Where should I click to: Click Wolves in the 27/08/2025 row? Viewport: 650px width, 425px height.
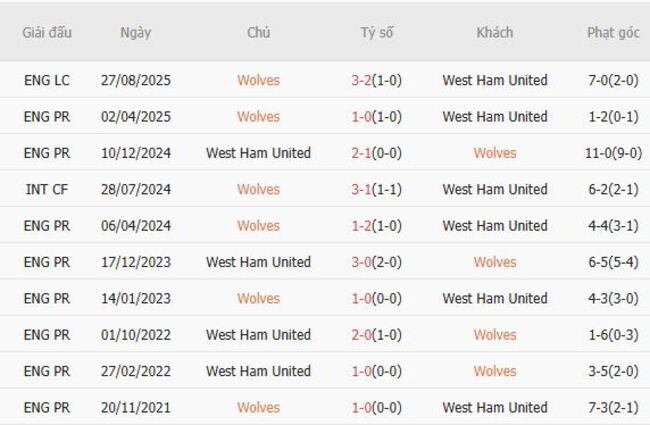(258, 80)
